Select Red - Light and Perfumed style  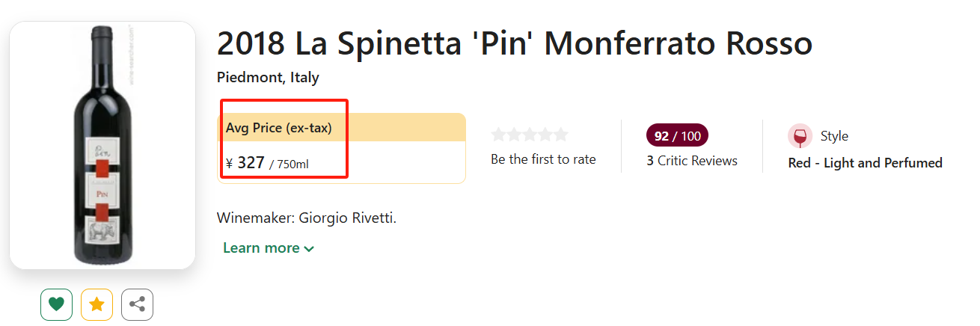[865, 163]
